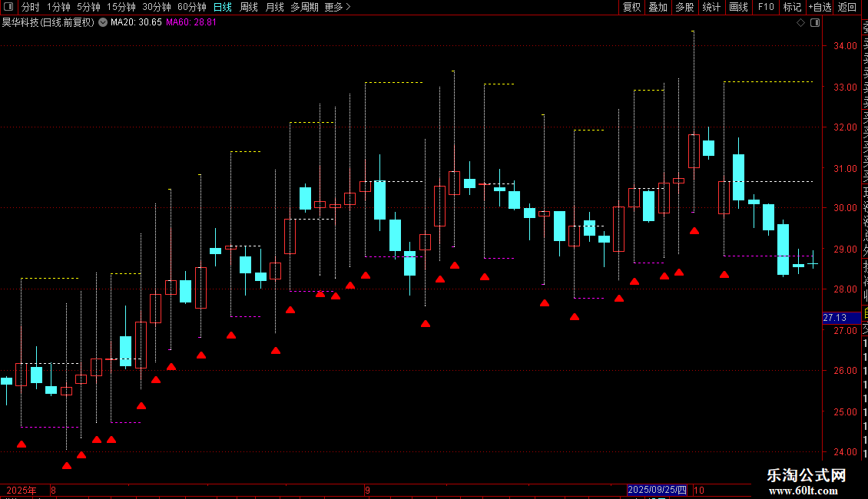Click the last cross candle on the right
The height and width of the screenshot is (499, 868).
pos(813,264)
